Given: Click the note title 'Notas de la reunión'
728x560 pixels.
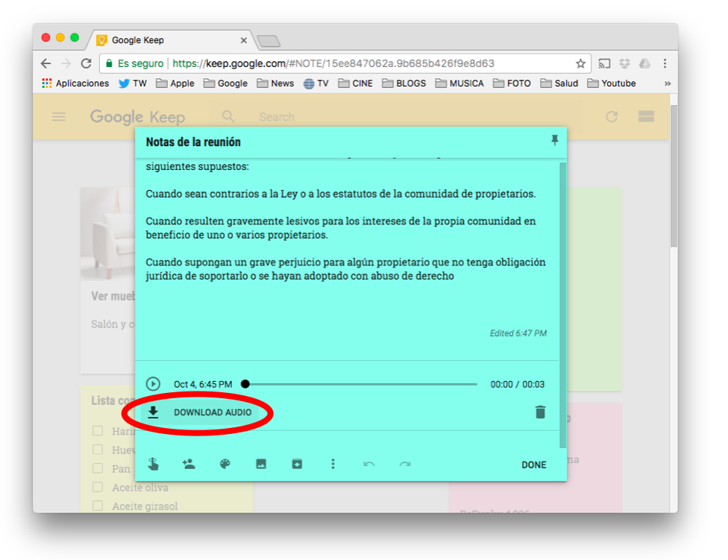Looking at the screenshot, I should tap(193, 142).
